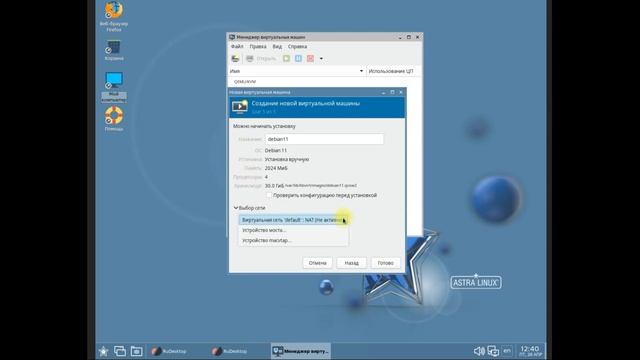Click the debian11 name input field
The image size is (640, 360).
point(324,139)
